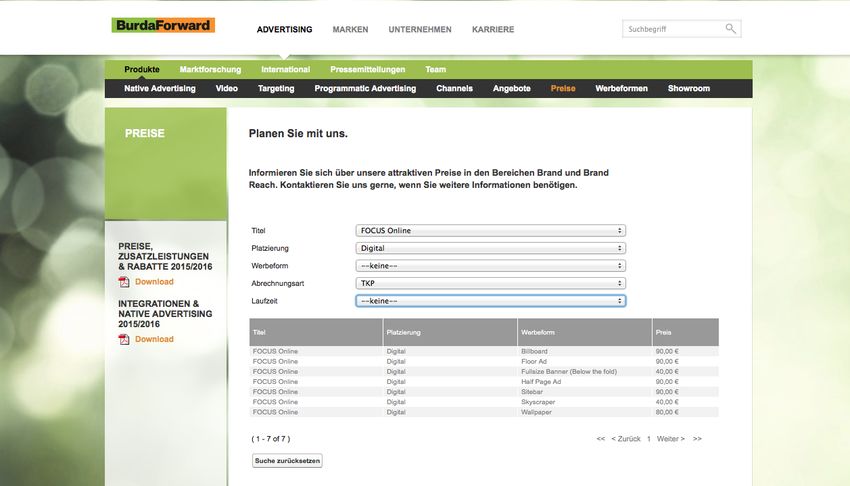Switch to the Marktforschung tab

coord(210,70)
